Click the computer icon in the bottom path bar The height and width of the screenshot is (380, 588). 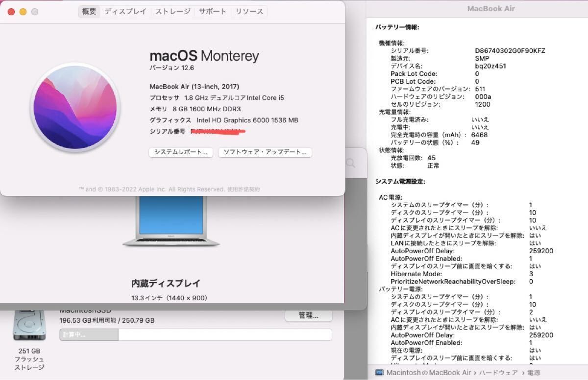point(379,373)
